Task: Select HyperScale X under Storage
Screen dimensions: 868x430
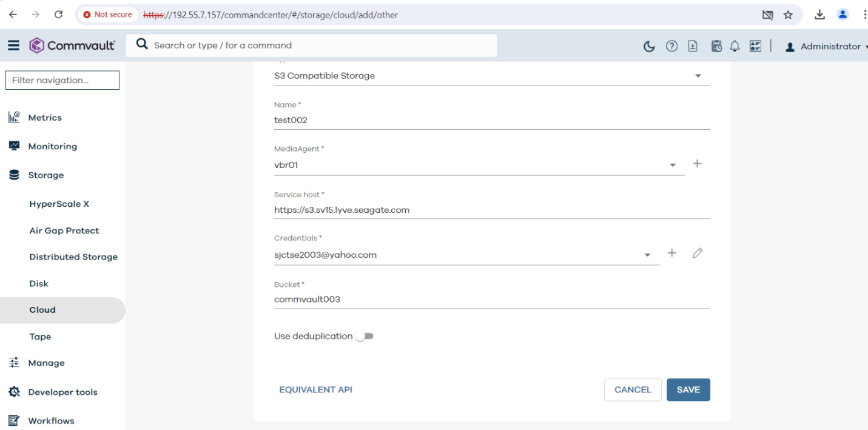Action: click(x=59, y=204)
